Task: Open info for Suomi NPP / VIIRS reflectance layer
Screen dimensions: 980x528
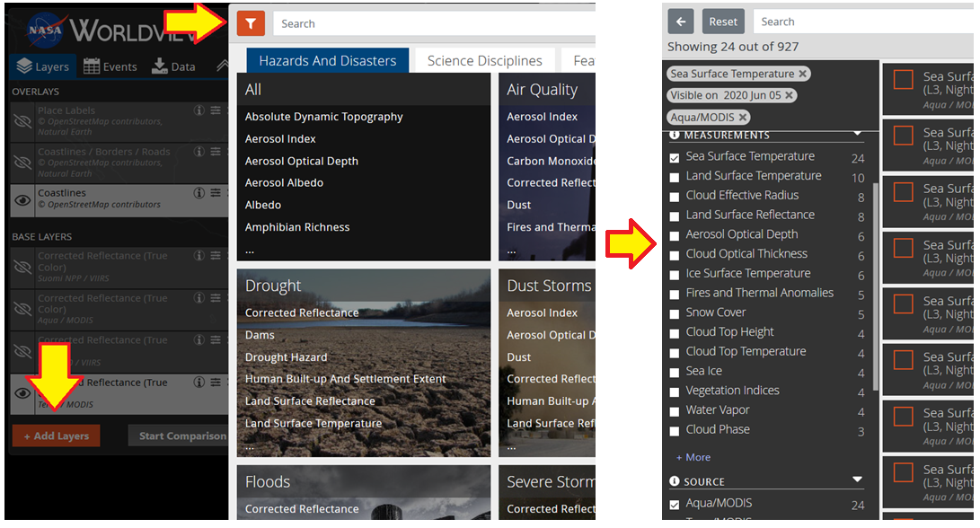Action: pyautogui.click(x=199, y=256)
